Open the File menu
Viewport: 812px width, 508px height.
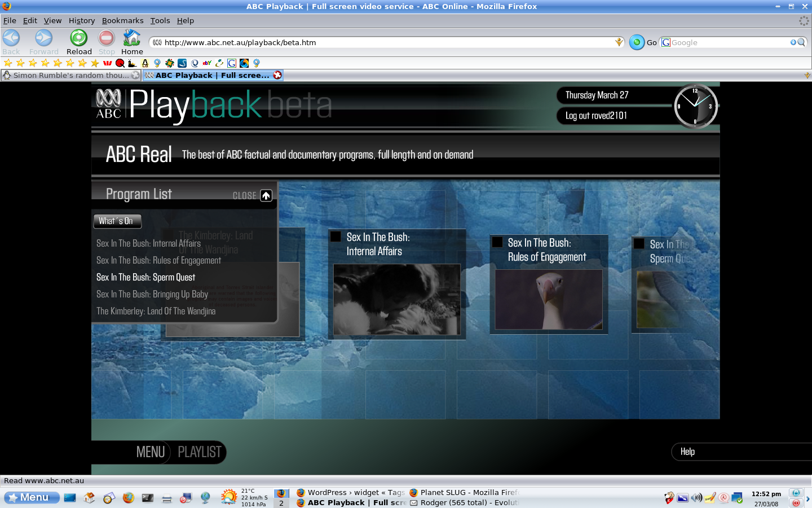click(x=10, y=20)
